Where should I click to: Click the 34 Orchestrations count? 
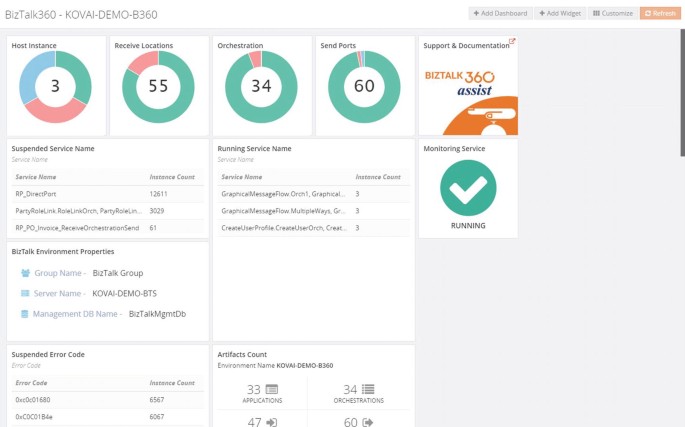point(350,389)
